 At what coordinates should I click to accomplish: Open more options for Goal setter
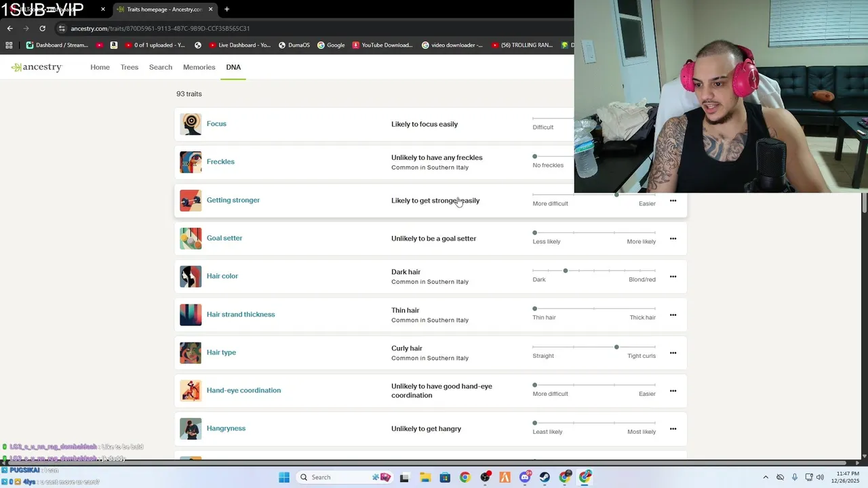point(673,239)
